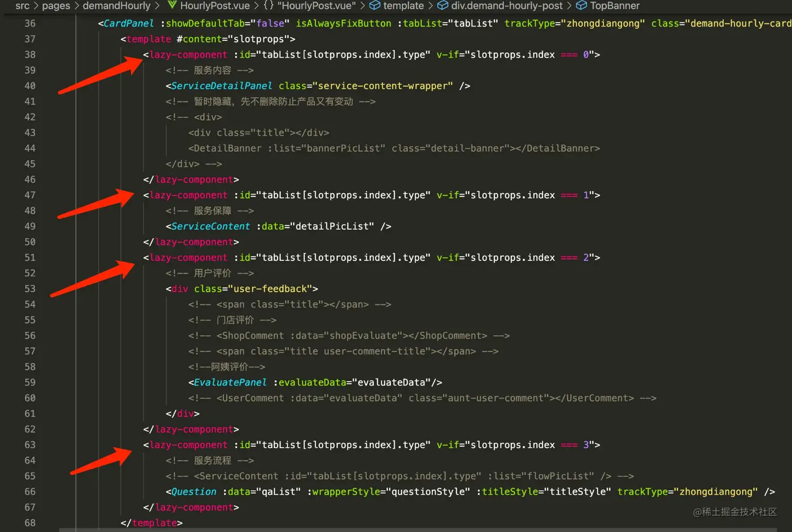Click line number 36 in the gutter
The width and height of the screenshot is (792, 532).
coord(30,24)
